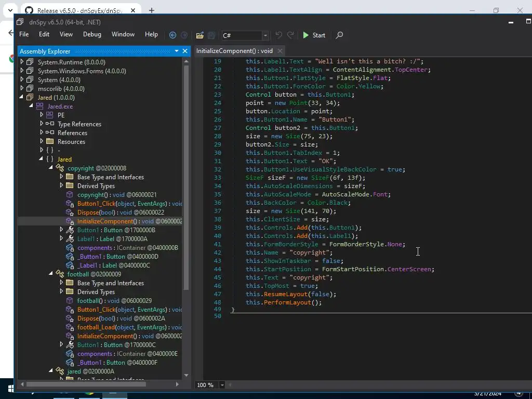Click the football class icon

click(60, 274)
